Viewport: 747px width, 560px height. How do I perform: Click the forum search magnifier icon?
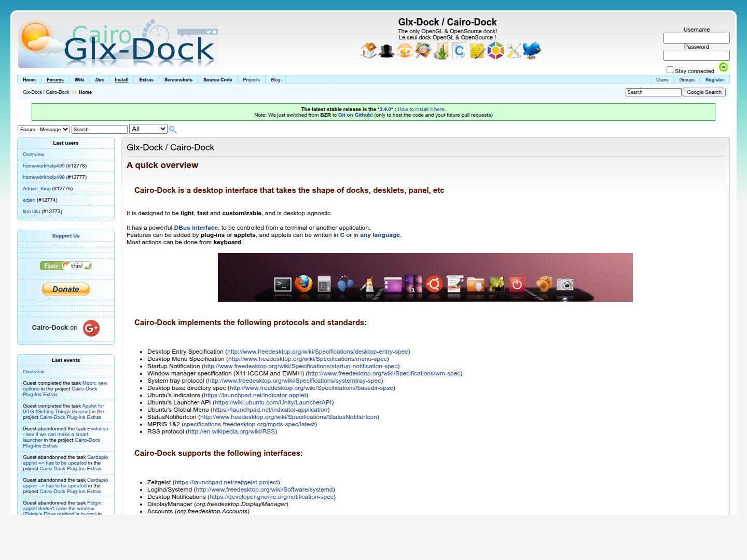[173, 130]
